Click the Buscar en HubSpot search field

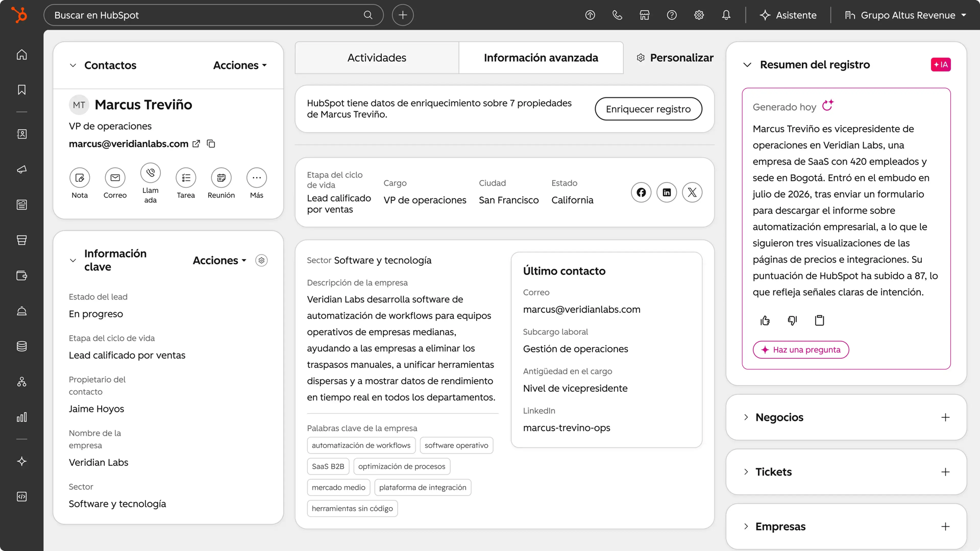(213, 15)
